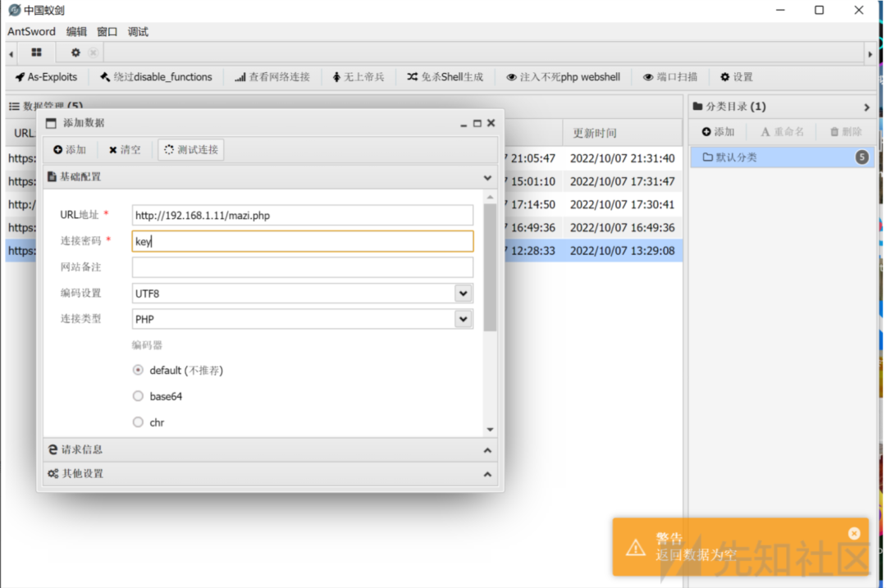Image resolution: width=886 pixels, height=588 pixels.
Task: Collapse 分类目录 panel with right chevron
Action: coord(866,107)
